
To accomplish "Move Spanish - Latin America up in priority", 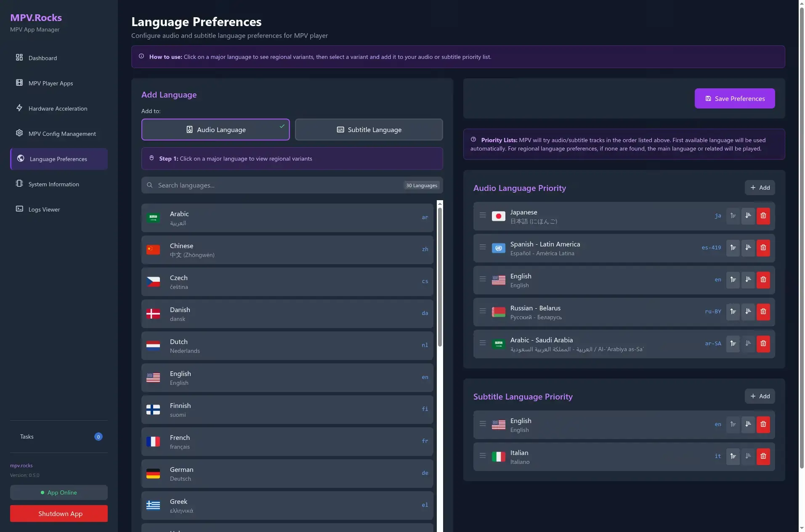I will (x=733, y=248).
